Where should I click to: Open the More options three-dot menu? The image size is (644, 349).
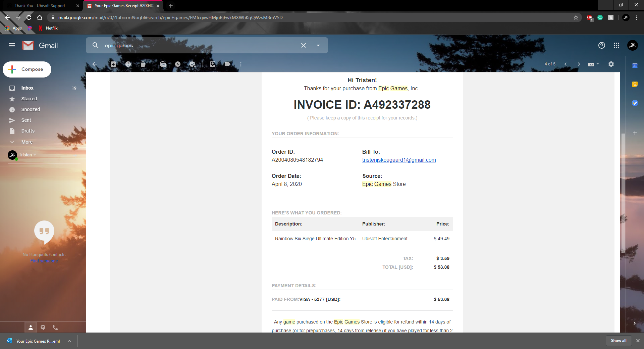(241, 64)
